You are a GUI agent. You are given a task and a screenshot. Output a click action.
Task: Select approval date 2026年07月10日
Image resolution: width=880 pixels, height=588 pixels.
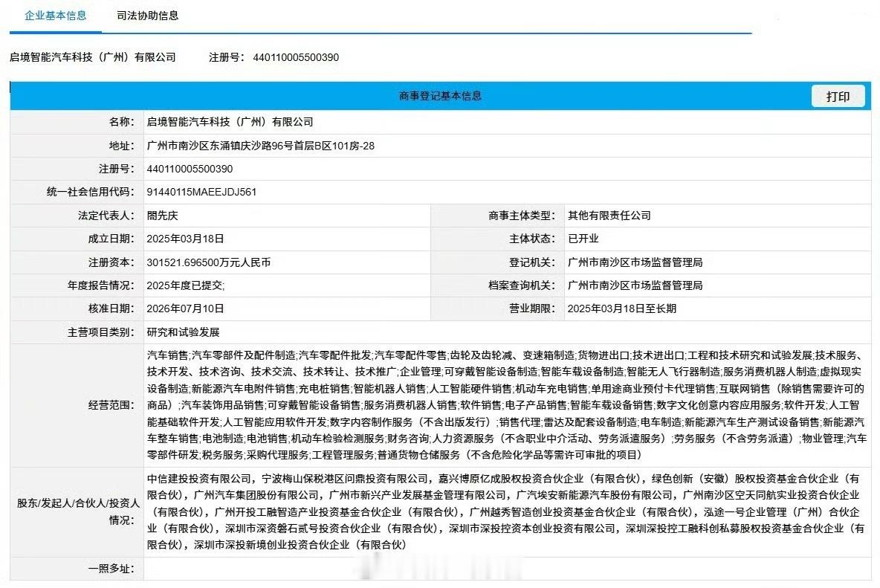point(185,308)
